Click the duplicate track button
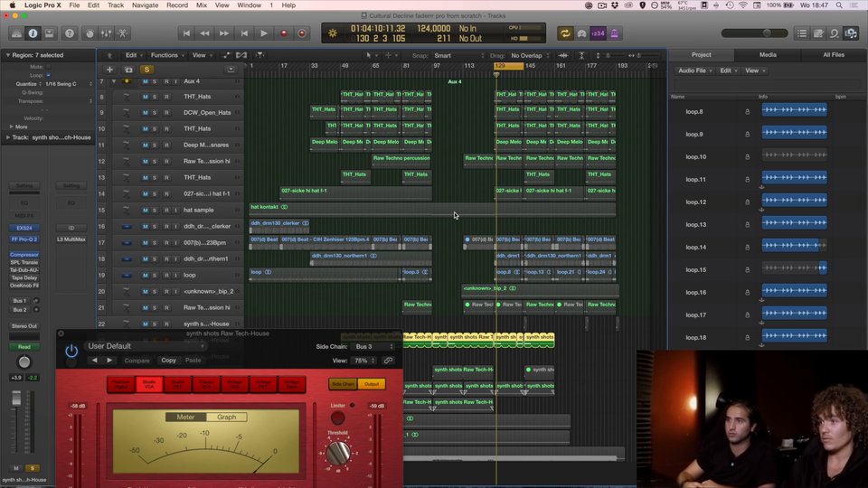The height and width of the screenshot is (488, 868). (x=128, y=70)
